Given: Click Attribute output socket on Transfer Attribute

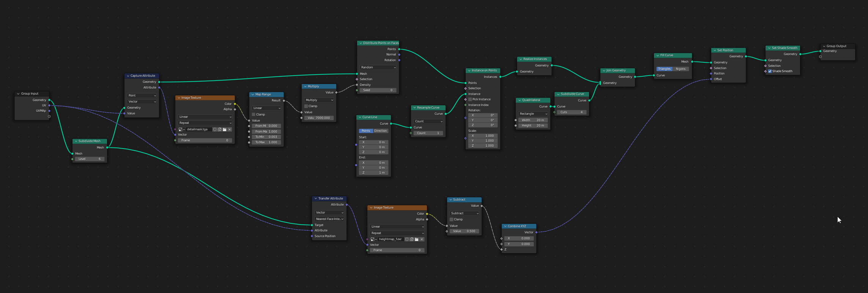Looking at the screenshot, I should pos(347,204).
